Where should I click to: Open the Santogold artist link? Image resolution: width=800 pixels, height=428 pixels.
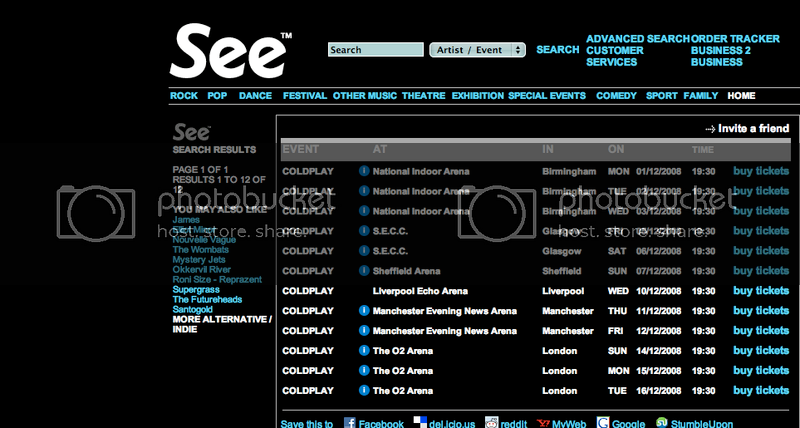point(192,309)
